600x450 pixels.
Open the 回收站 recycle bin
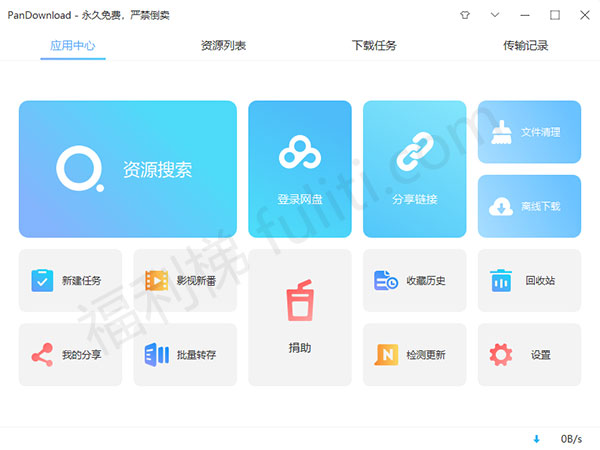(529, 280)
